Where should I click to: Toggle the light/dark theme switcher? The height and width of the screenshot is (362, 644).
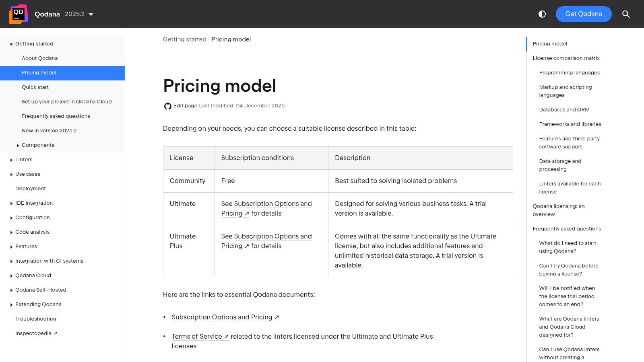542,14
